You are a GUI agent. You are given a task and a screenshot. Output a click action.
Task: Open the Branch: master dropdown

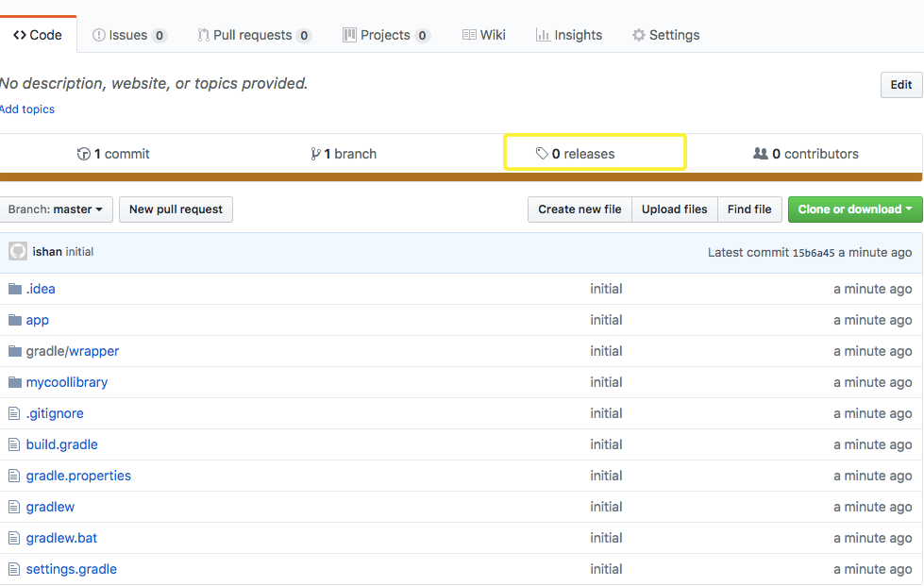(x=56, y=209)
